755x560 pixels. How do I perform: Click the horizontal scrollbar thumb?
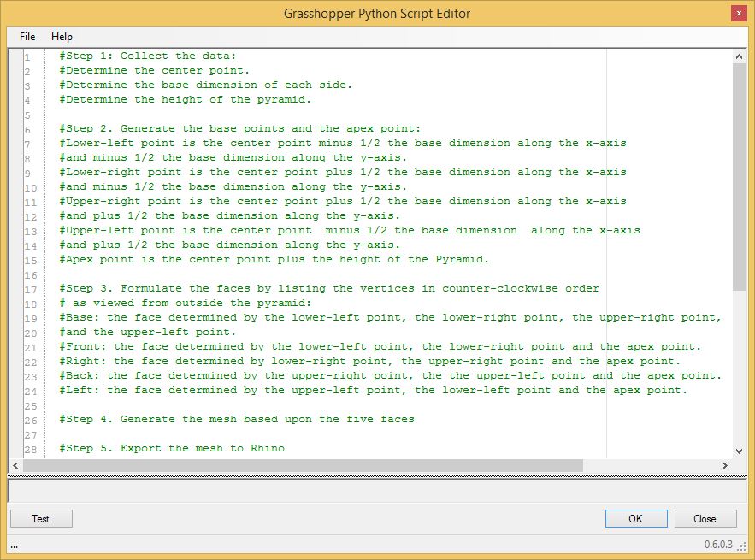tap(303, 465)
